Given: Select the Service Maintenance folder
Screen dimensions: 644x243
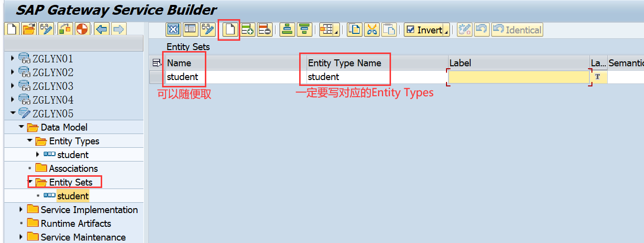Looking at the screenshot, I should [x=83, y=237].
